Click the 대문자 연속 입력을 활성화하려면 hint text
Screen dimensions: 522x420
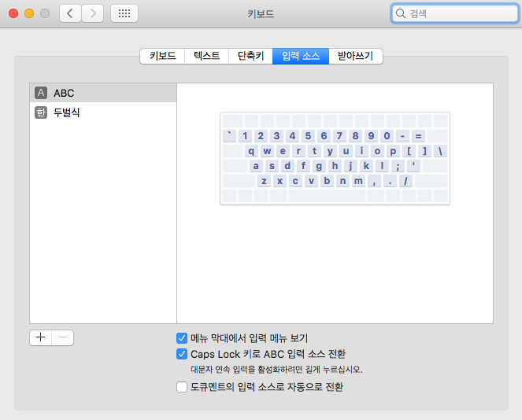point(276,370)
